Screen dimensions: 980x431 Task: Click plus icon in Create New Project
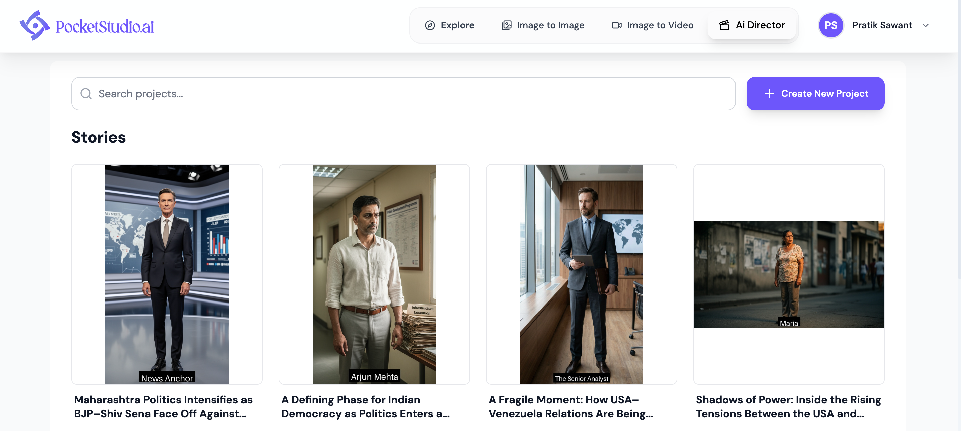[x=769, y=94]
